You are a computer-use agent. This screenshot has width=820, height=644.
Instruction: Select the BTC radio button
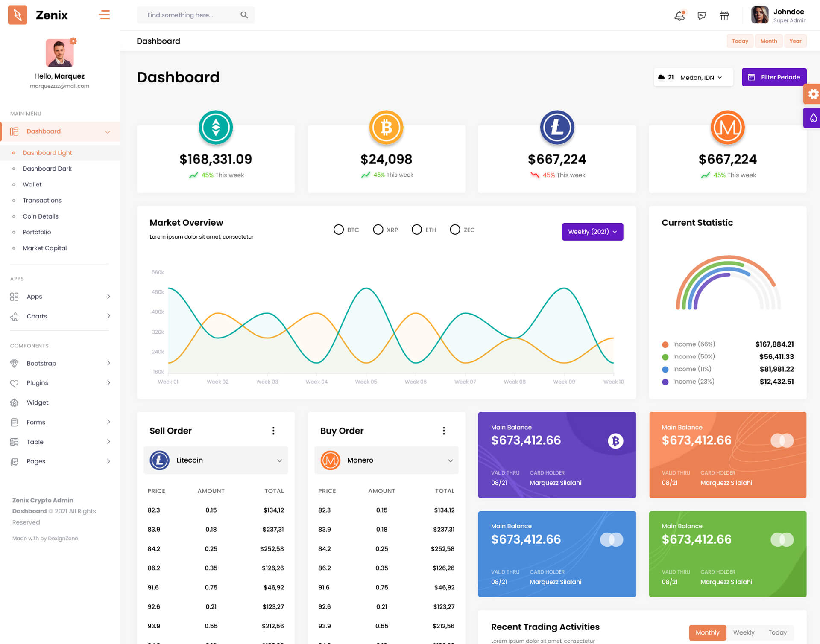click(339, 230)
